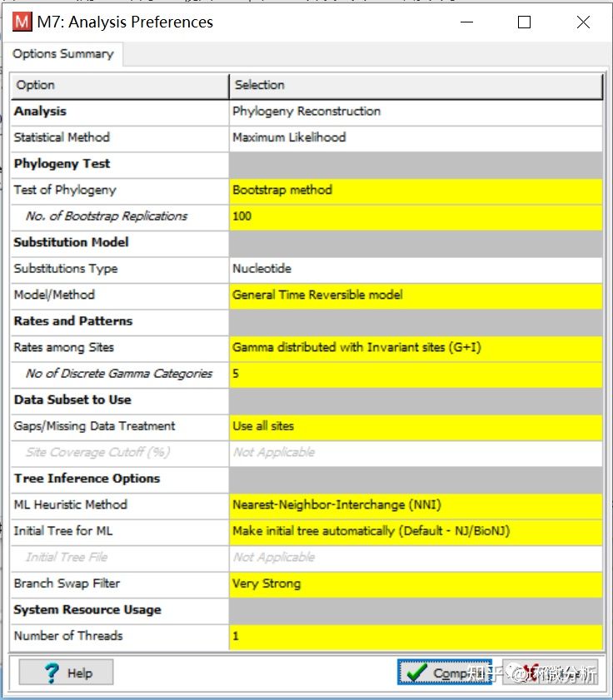Click the Initial Tree File label

click(67, 558)
